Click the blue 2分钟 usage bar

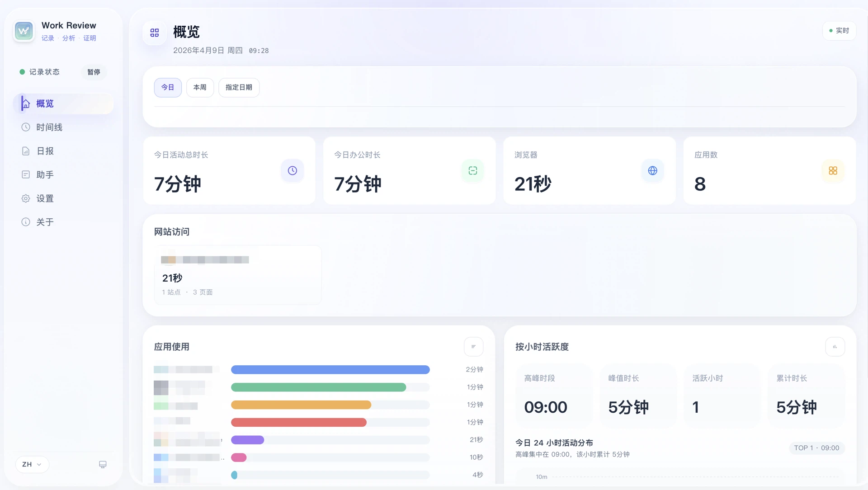tap(330, 370)
